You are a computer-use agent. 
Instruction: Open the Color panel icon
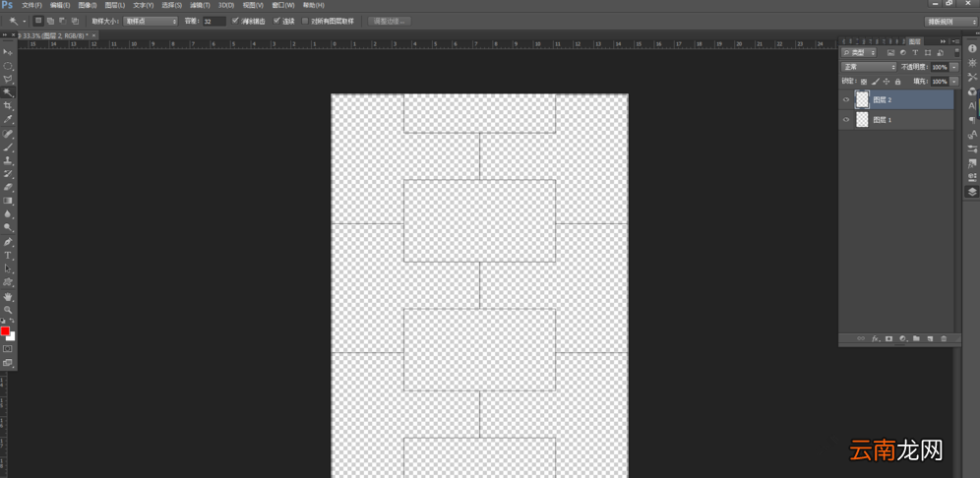(x=972, y=91)
